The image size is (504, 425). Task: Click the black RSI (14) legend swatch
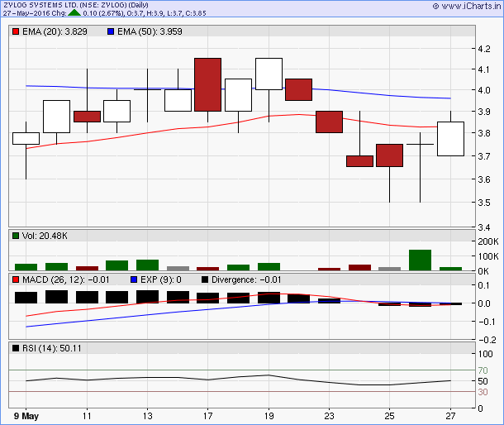tap(16, 348)
